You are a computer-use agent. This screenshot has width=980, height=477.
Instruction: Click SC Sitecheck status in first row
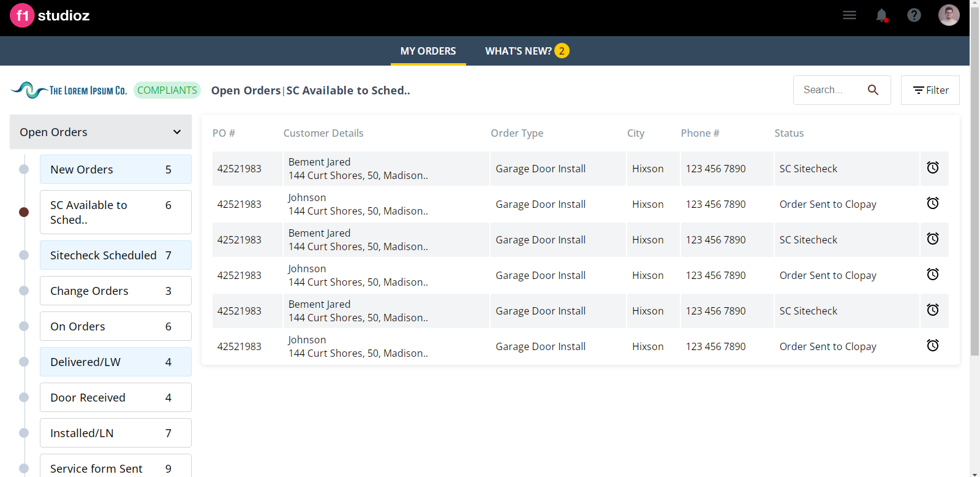[809, 169]
